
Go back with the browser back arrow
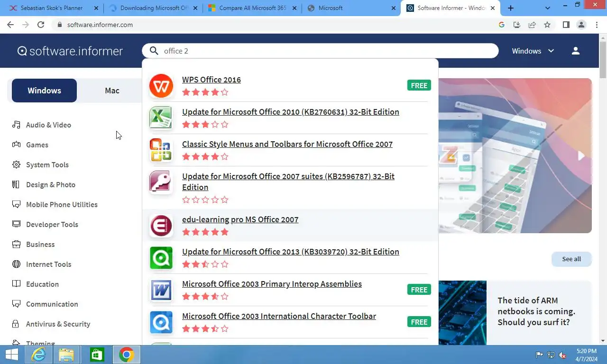10,25
